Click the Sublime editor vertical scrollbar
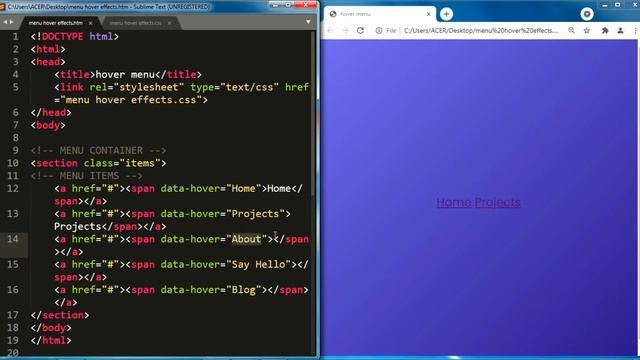This screenshot has width=640, height=360. (313, 114)
